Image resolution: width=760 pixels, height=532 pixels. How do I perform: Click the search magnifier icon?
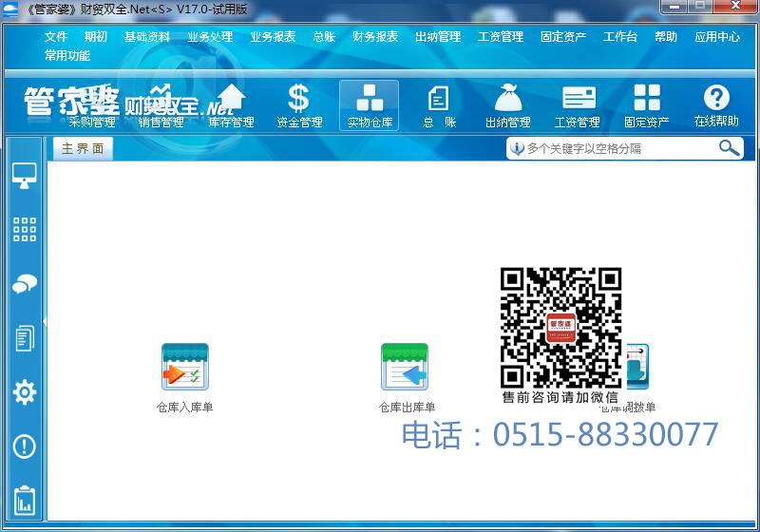tap(729, 148)
